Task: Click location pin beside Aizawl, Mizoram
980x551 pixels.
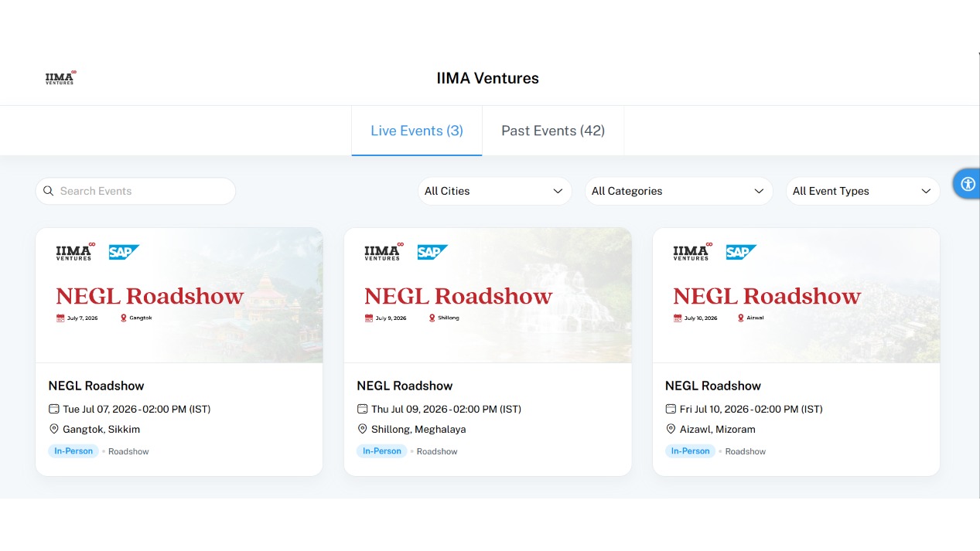Action: 671,429
